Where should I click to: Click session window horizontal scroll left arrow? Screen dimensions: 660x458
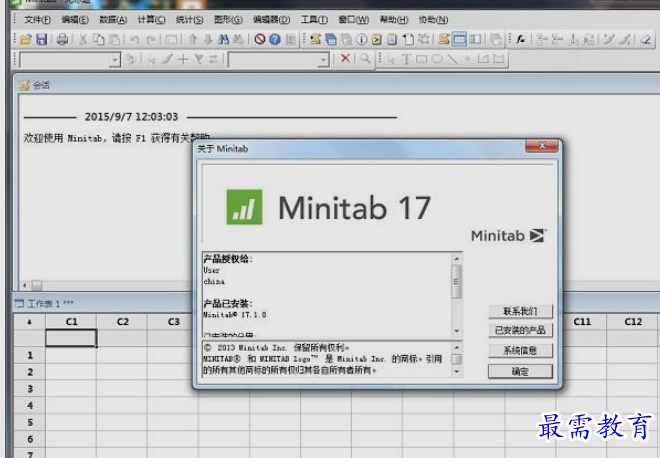pos(24,285)
